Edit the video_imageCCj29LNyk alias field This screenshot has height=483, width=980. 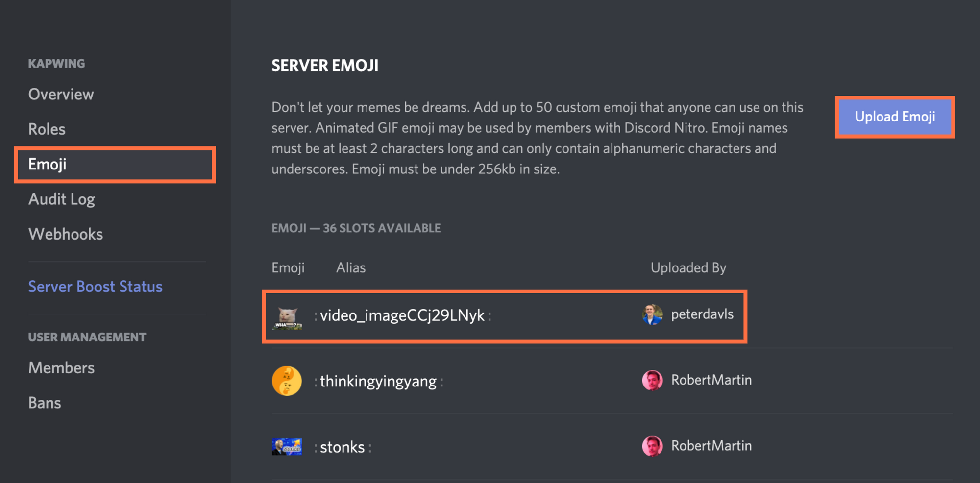point(402,316)
